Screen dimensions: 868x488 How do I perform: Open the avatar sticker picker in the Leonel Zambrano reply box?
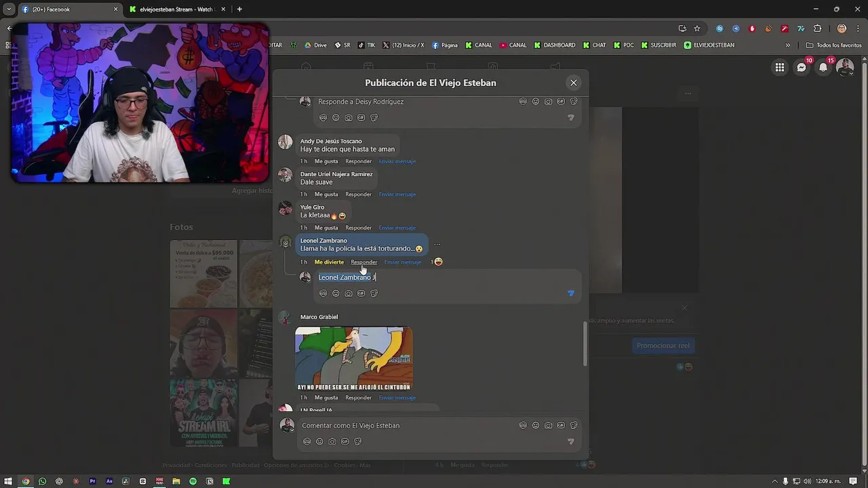[x=323, y=293]
